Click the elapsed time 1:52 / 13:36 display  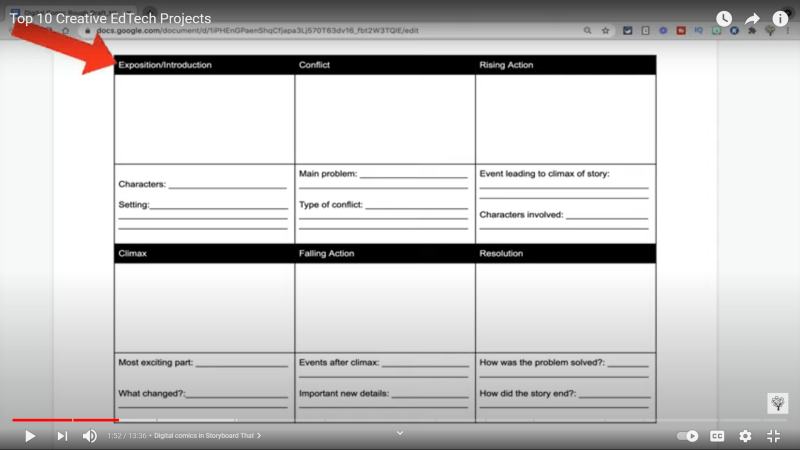(x=126, y=436)
